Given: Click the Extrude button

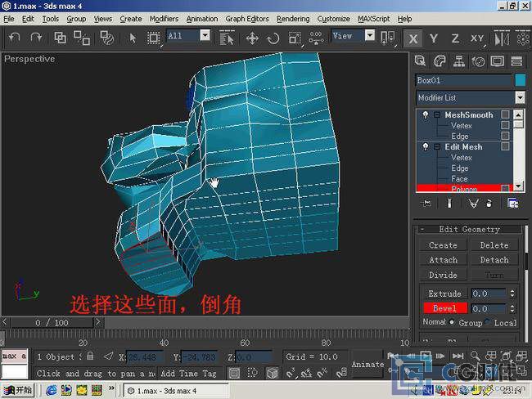Looking at the screenshot, I should tap(444, 294).
